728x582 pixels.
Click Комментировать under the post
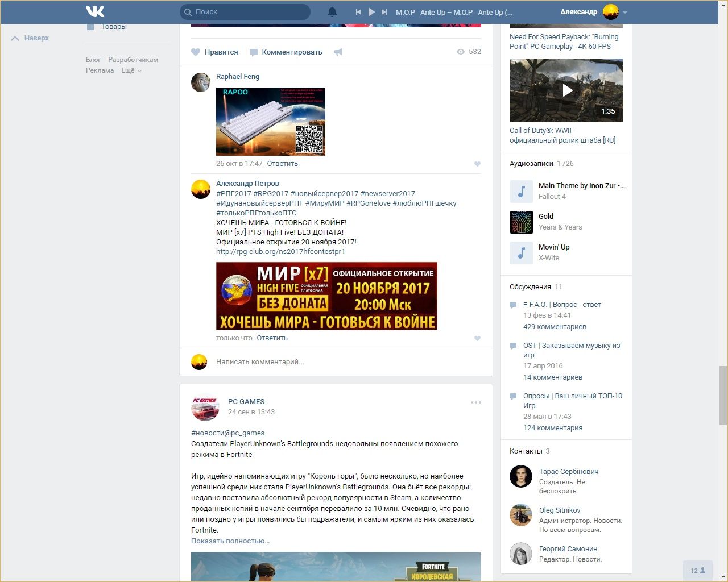(286, 52)
